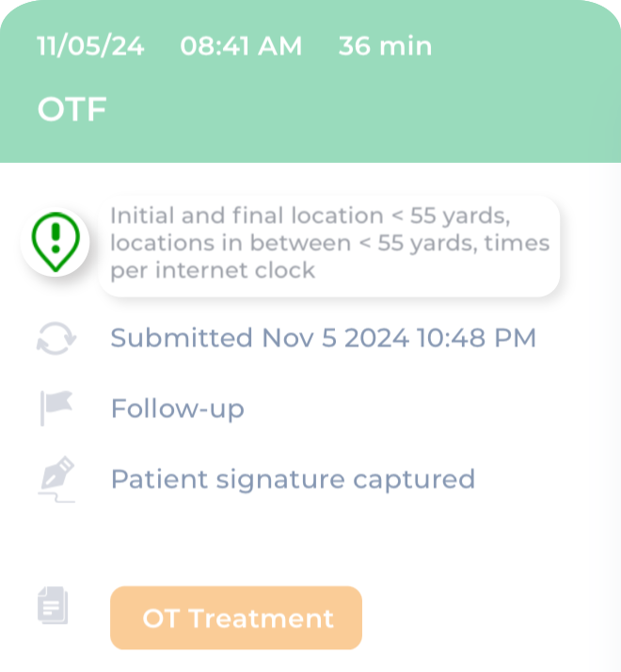Viewport: 621px width, 672px height.
Task: Click the "Initial and final location" tooltip line
Action: [310, 216]
